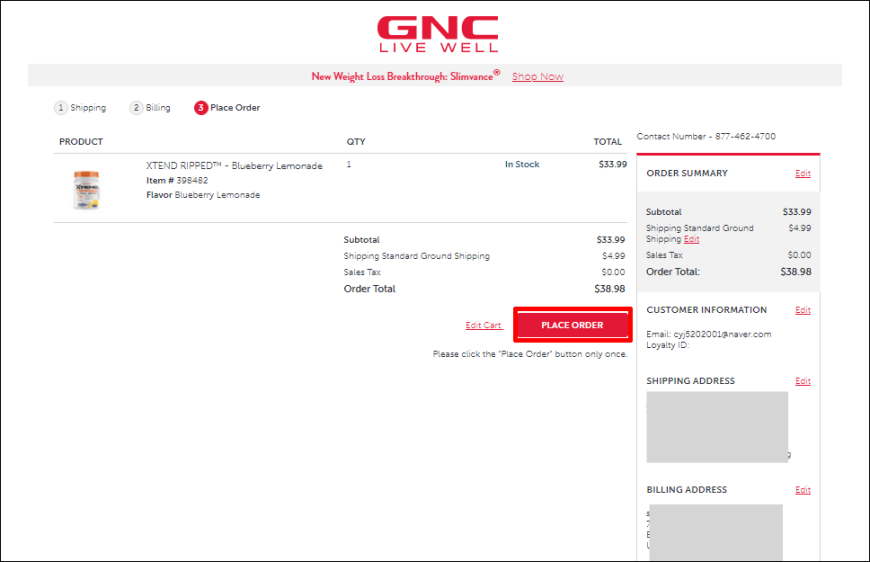The width and height of the screenshot is (870, 562).
Task: Open the Shop Now promo link
Action: tap(537, 77)
